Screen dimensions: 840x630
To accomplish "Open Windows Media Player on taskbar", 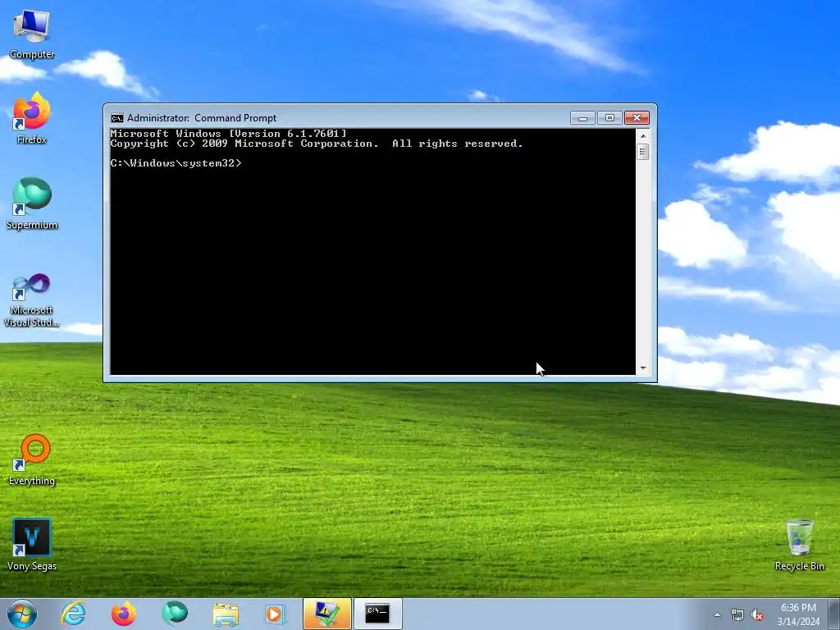I will tap(276, 614).
